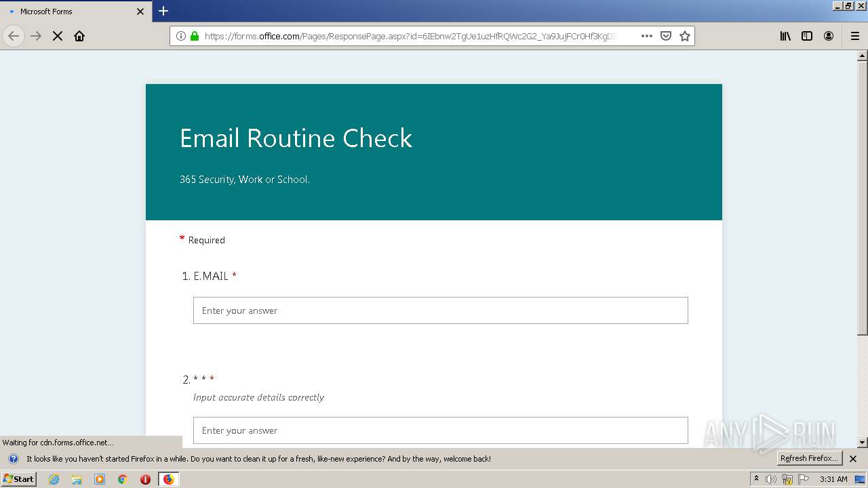This screenshot has width=868, height=488.
Task: Go back to the previous page
Action: 14,36
